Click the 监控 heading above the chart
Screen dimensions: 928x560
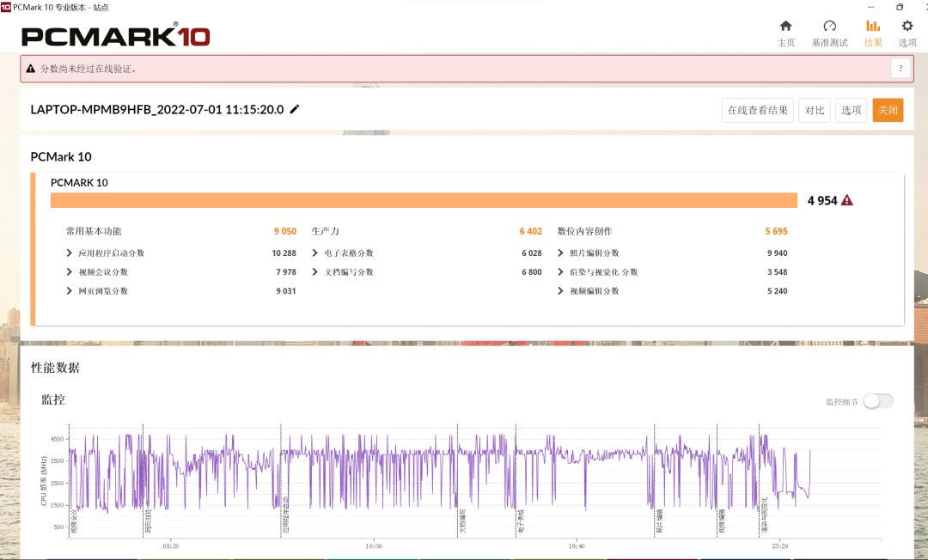(x=52, y=399)
